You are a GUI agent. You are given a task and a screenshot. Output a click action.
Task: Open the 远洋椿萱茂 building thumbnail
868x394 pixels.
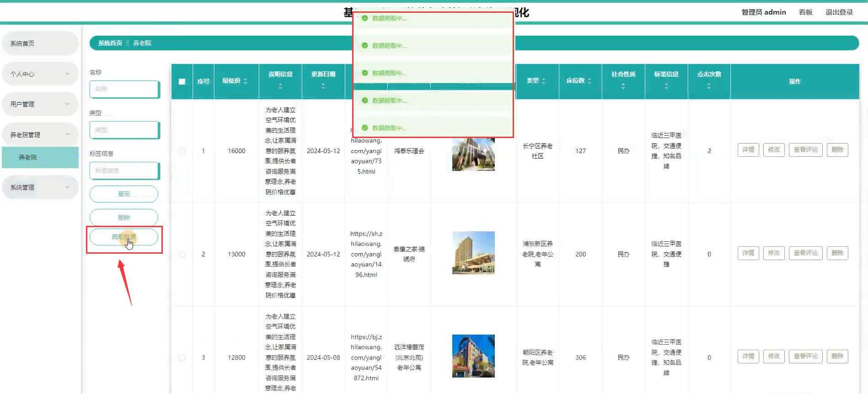473,356
